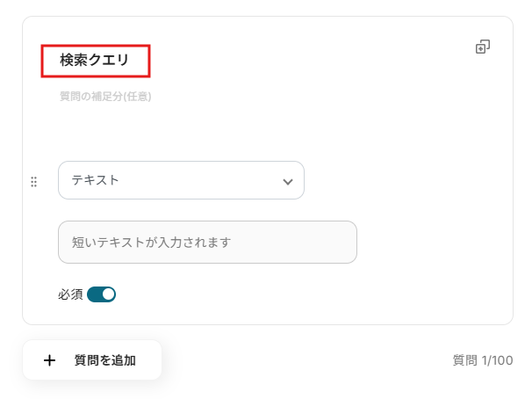The image size is (532, 399).
Task: Click the question supplement placeholder text
Action: tap(105, 97)
